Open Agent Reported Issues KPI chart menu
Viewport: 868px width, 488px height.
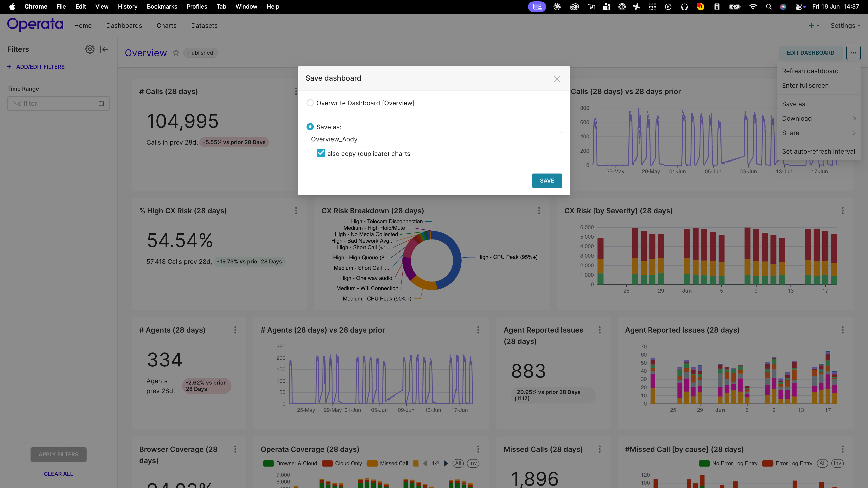tap(599, 330)
